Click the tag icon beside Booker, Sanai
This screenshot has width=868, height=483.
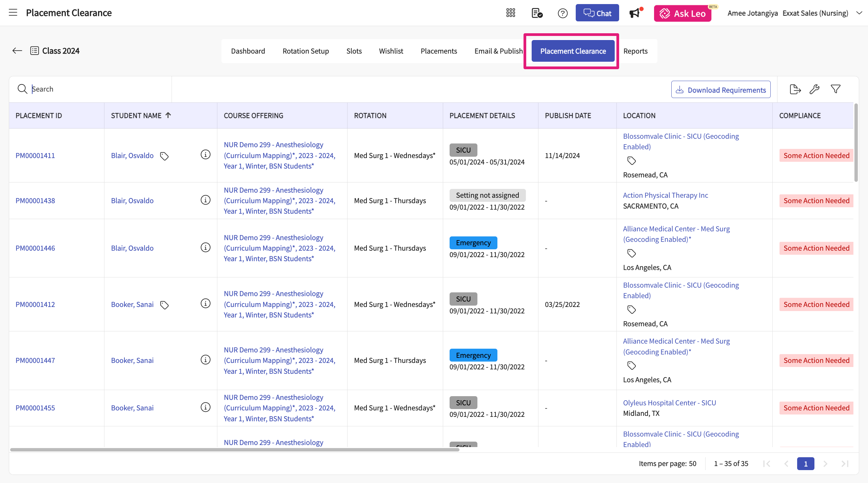164,305
